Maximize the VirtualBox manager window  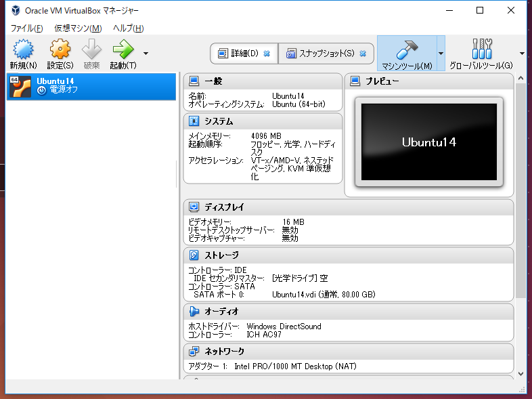coord(480,11)
